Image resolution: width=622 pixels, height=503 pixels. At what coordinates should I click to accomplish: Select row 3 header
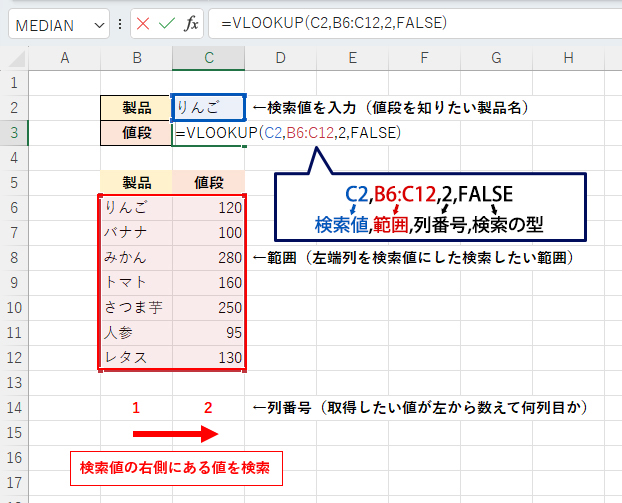(13, 132)
